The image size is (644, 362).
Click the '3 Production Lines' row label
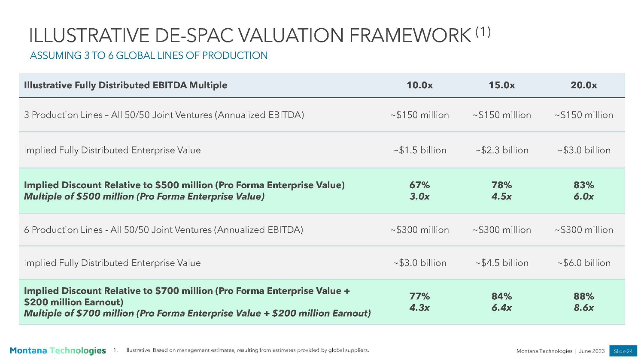point(164,115)
